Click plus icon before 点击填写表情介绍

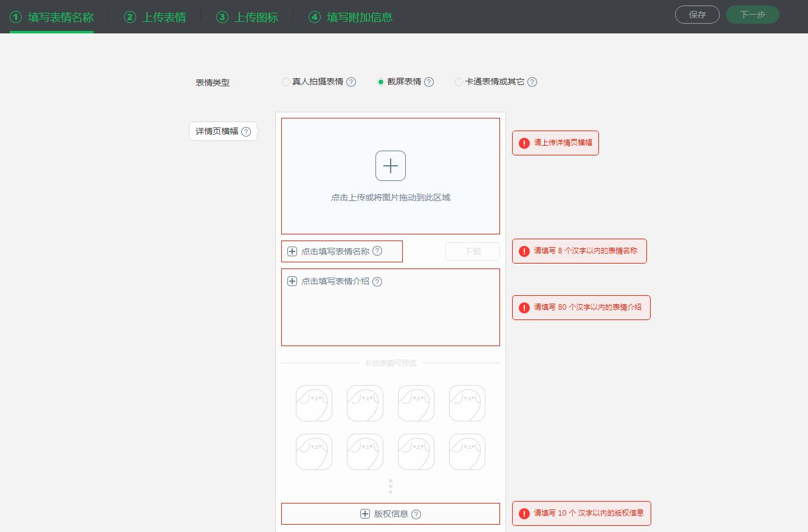click(x=292, y=281)
